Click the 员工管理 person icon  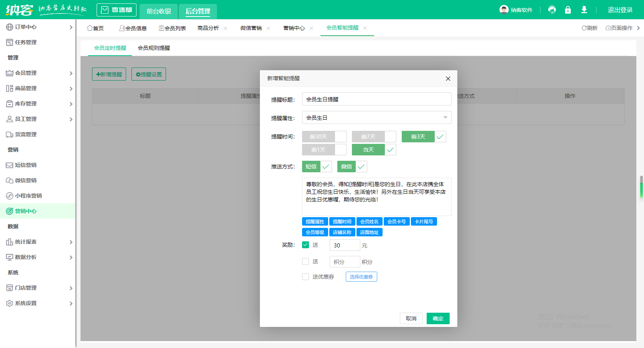click(10, 119)
